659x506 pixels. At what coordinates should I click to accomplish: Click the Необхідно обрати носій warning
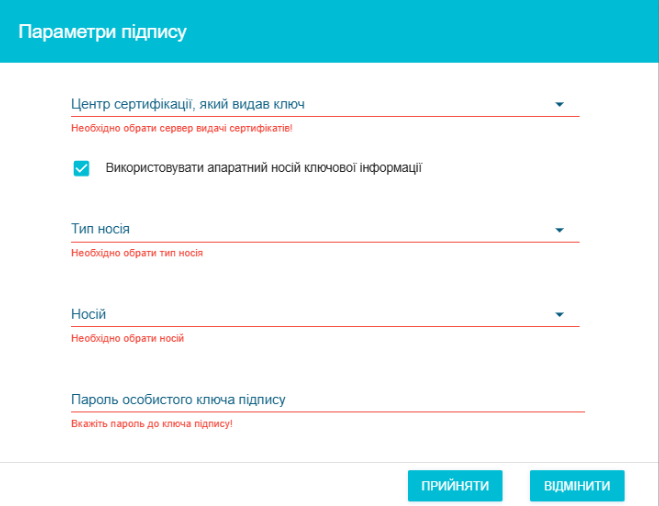(127, 339)
